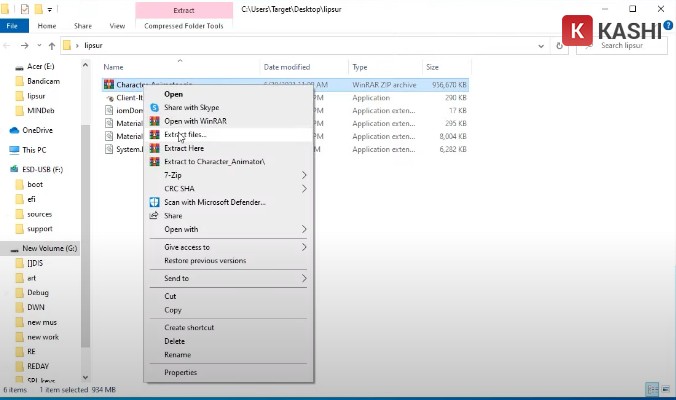Switch to large icons view in status bar
The height and width of the screenshot is (400, 676).
coord(665,390)
